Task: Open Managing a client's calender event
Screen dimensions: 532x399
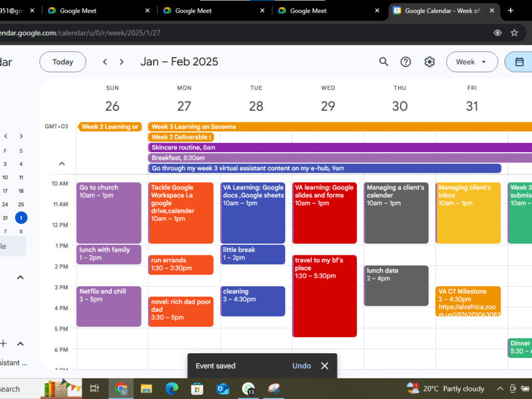Action: 396,213
